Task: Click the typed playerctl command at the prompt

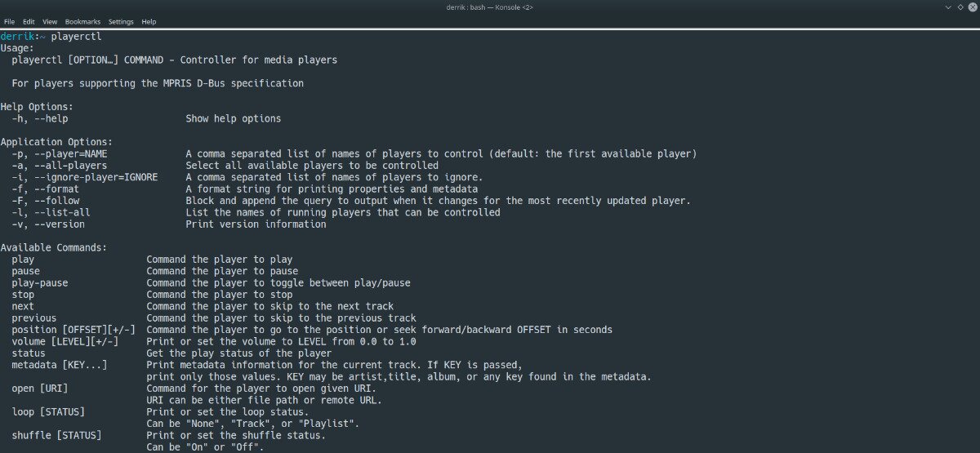Action: click(x=76, y=37)
